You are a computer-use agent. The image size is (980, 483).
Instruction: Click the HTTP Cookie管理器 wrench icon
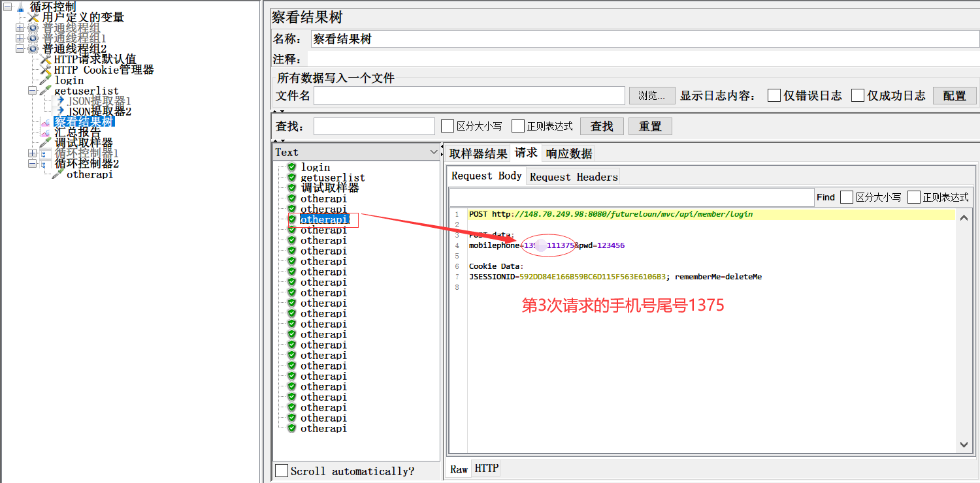45,70
